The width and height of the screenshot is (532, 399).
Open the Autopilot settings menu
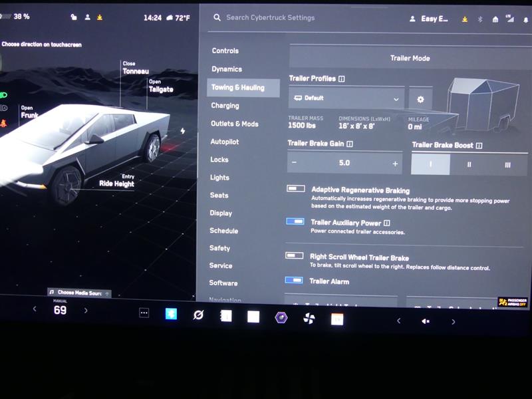coord(224,142)
